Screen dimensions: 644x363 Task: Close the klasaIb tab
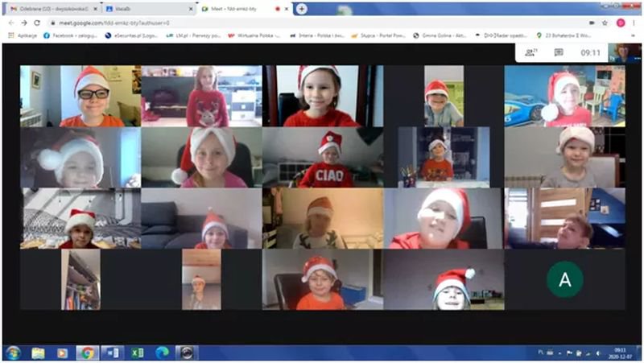(x=191, y=9)
